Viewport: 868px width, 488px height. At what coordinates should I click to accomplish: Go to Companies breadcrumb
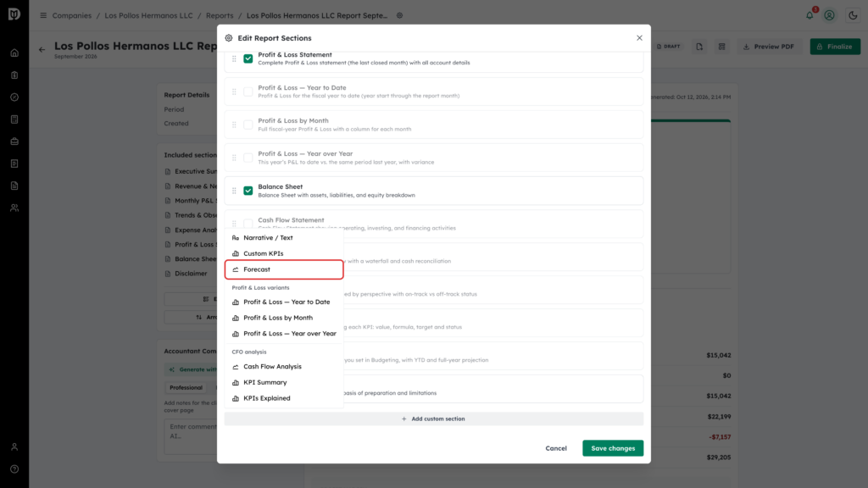(72, 15)
